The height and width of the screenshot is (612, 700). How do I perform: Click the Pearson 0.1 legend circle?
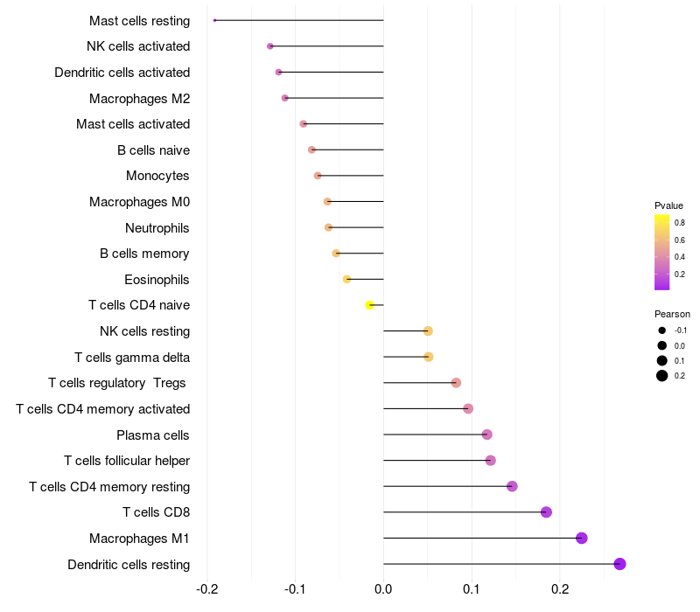click(x=662, y=360)
